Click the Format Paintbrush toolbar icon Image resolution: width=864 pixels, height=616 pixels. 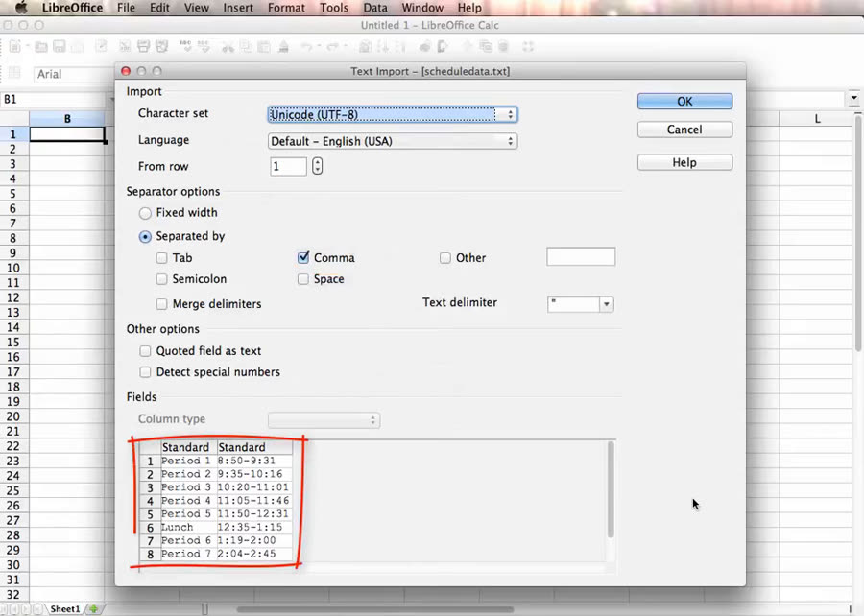(x=284, y=47)
